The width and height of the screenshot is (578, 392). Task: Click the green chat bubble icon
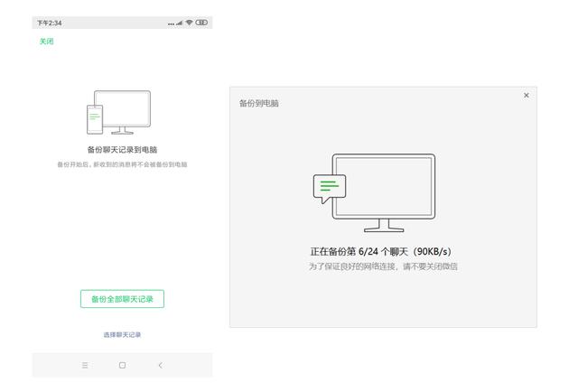329,185
